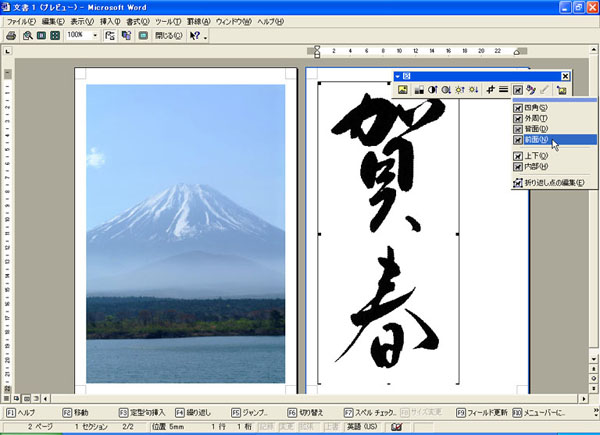600x435 pixels.
Task: Expand the picture toolbar options arrow
Action: coord(399,76)
